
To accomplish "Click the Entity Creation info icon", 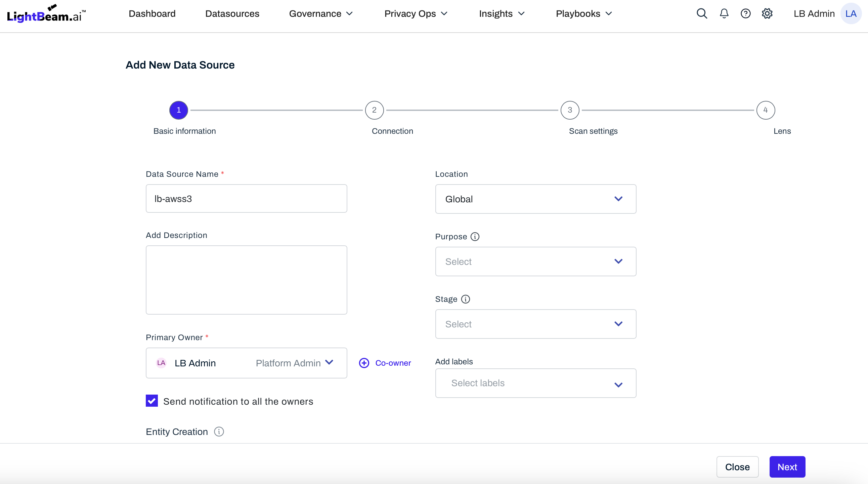I will pos(219,432).
